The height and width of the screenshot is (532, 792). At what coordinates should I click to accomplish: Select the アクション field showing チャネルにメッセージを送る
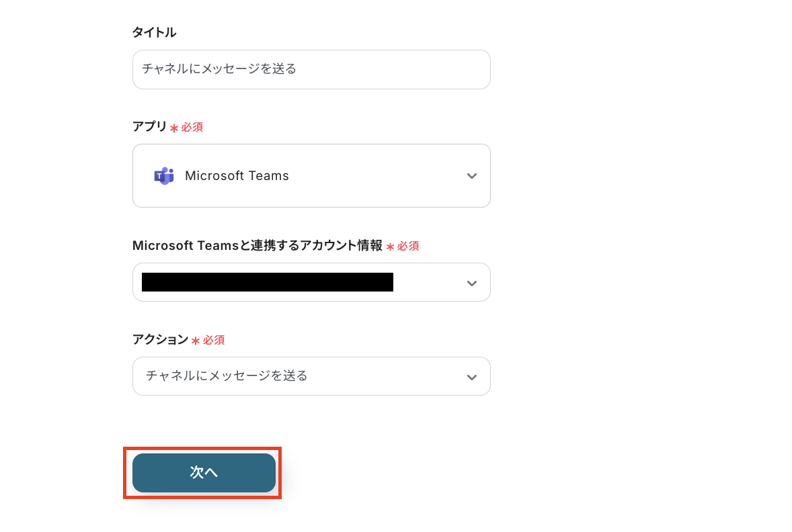[311, 376]
